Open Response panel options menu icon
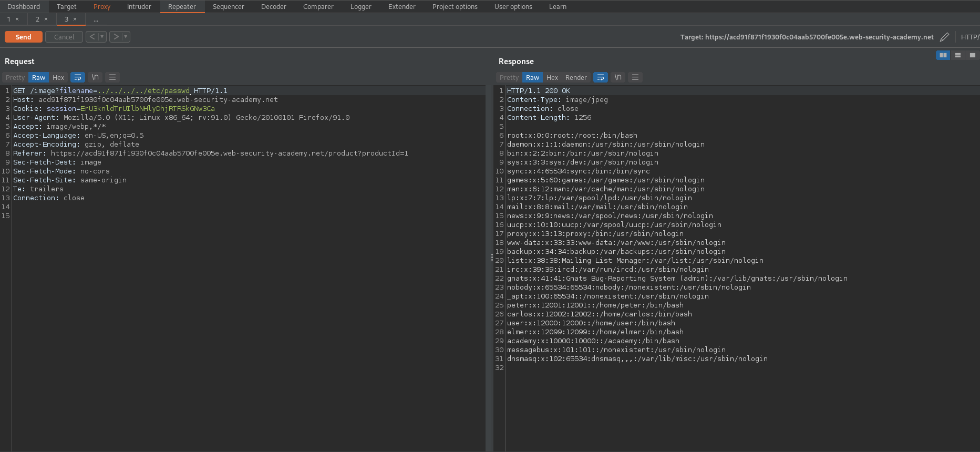This screenshot has height=452, width=980. pyautogui.click(x=635, y=77)
